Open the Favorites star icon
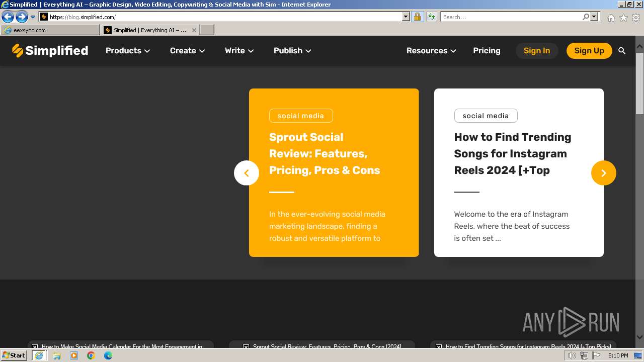Viewport: 644px width, 362px height. click(x=623, y=18)
